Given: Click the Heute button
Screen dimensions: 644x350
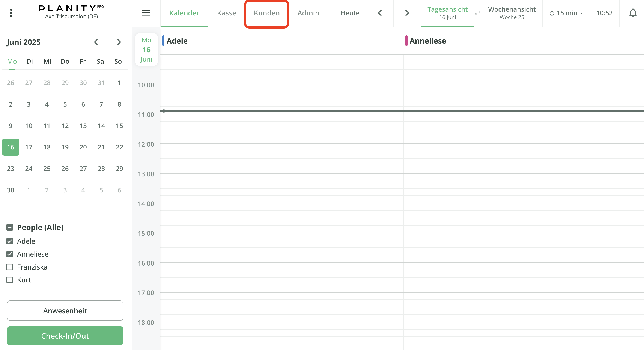Looking at the screenshot, I should [350, 13].
